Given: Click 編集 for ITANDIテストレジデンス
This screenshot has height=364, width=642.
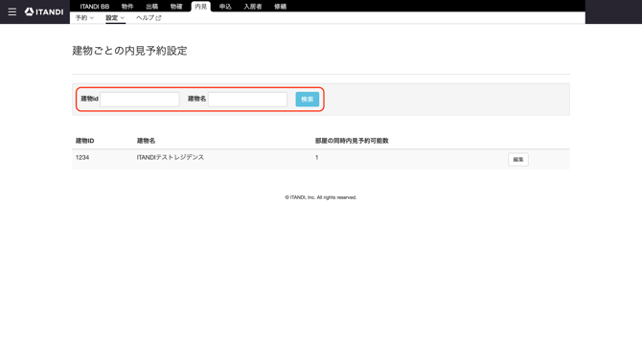Looking at the screenshot, I should click(x=518, y=159).
